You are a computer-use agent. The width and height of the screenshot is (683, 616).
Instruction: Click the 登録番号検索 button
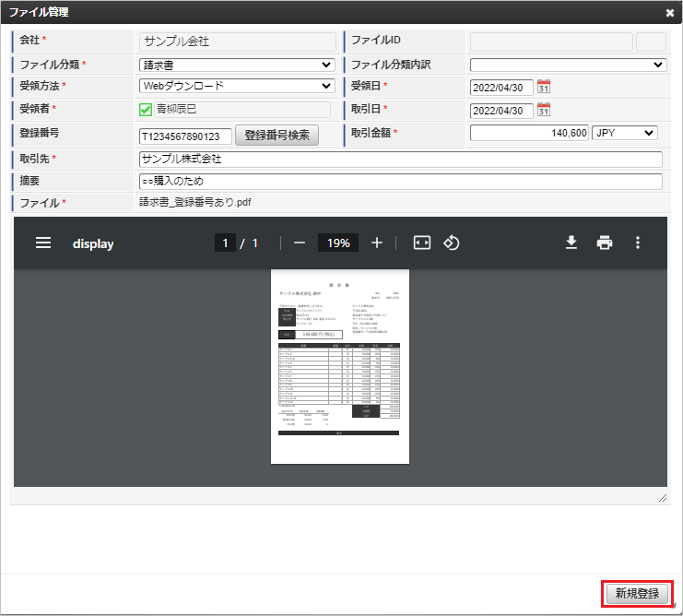tap(277, 136)
